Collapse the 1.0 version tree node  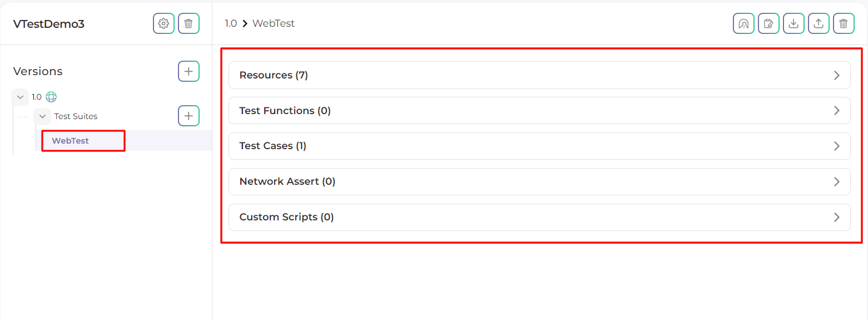point(20,97)
